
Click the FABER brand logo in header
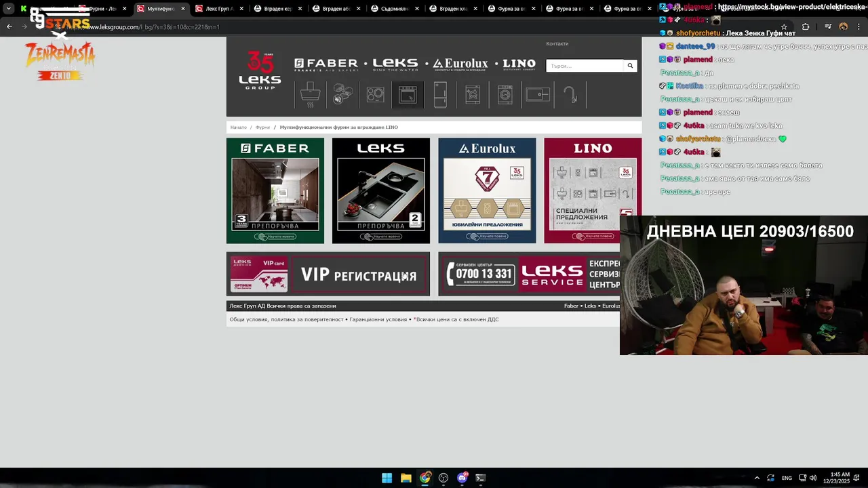326,64
